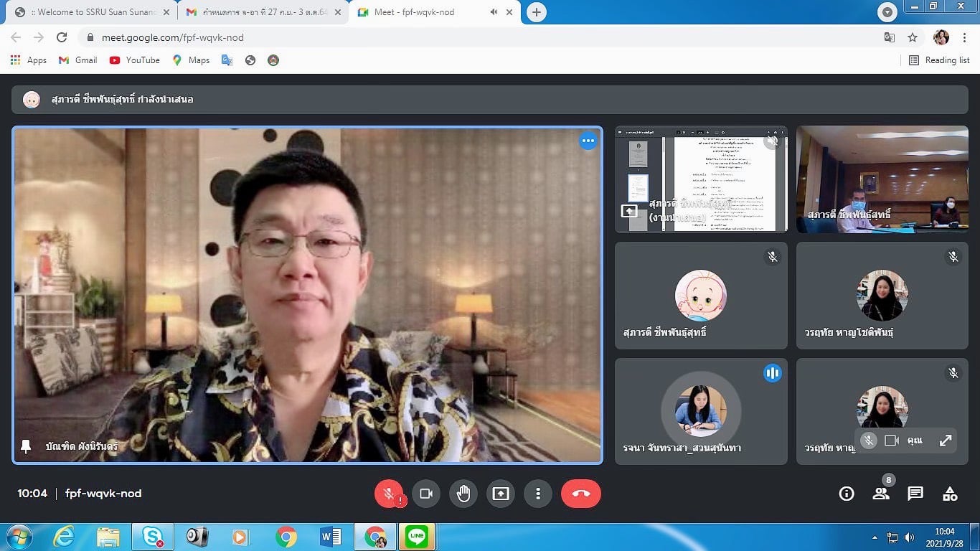Open the meeting details info icon

847,494
